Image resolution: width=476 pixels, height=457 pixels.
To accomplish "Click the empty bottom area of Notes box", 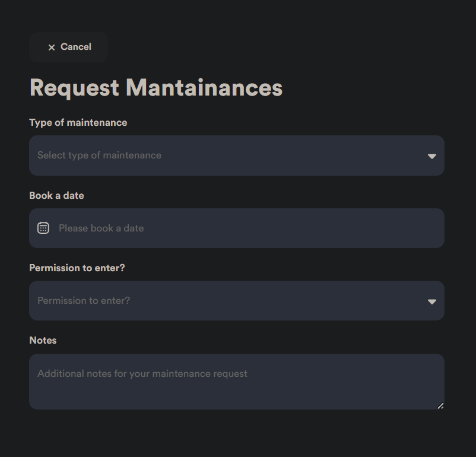I will tap(236, 396).
